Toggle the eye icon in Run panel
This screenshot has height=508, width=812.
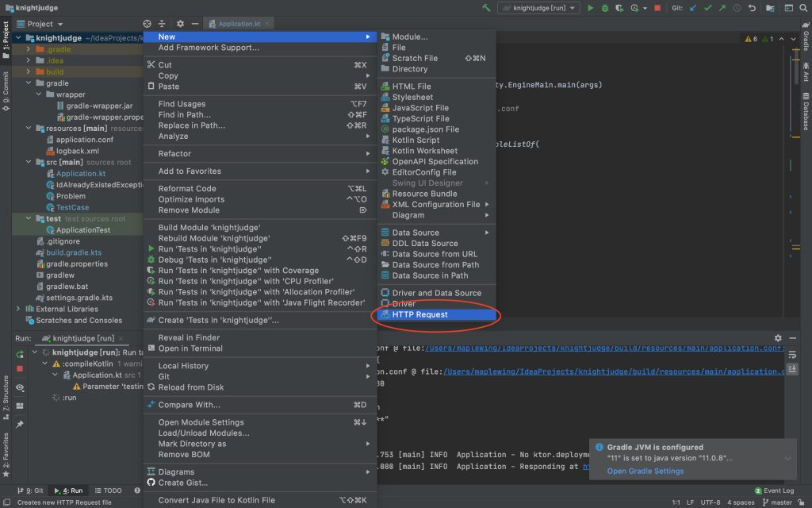(20, 387)
